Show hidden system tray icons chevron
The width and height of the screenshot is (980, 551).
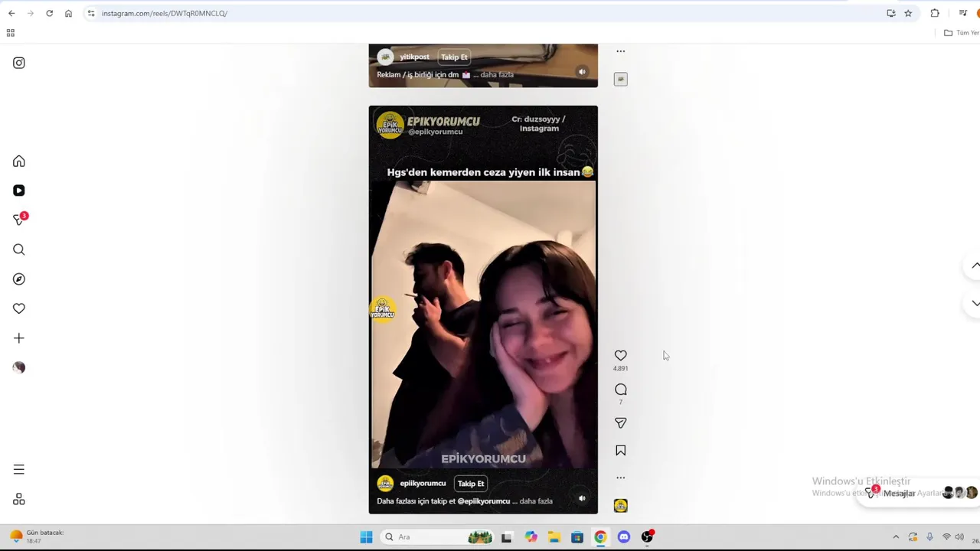click(896, 537)
